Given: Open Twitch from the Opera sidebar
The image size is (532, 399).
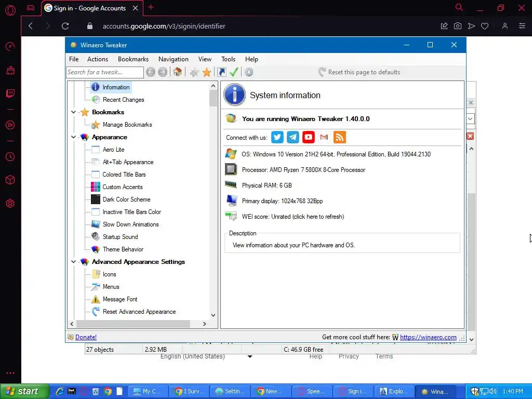Looking at the screenshot, I should [10, 94].
